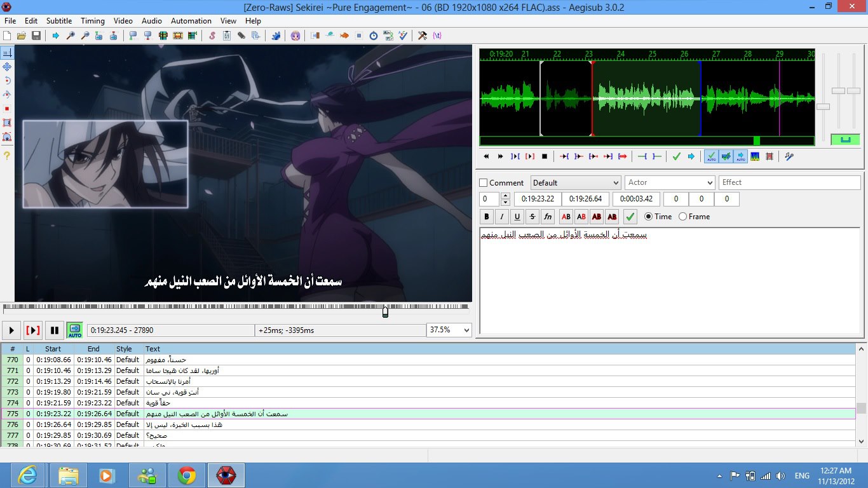Image resolution: width=868 pixels, height=488 pixels.
Task: Open the File menu
Action: point(10,21)
